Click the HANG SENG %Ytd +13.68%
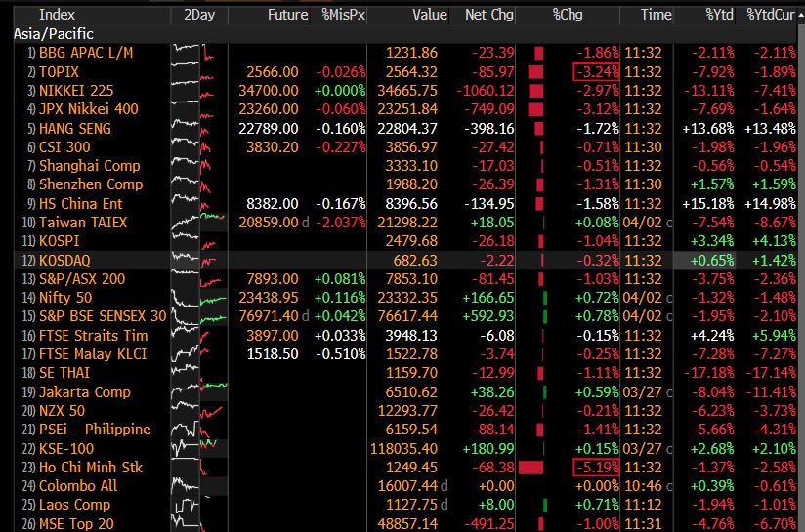 [708, 128]
